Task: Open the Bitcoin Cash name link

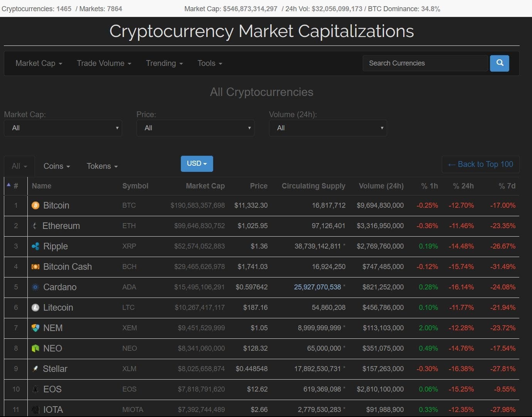Action: [x=67, y=267]
